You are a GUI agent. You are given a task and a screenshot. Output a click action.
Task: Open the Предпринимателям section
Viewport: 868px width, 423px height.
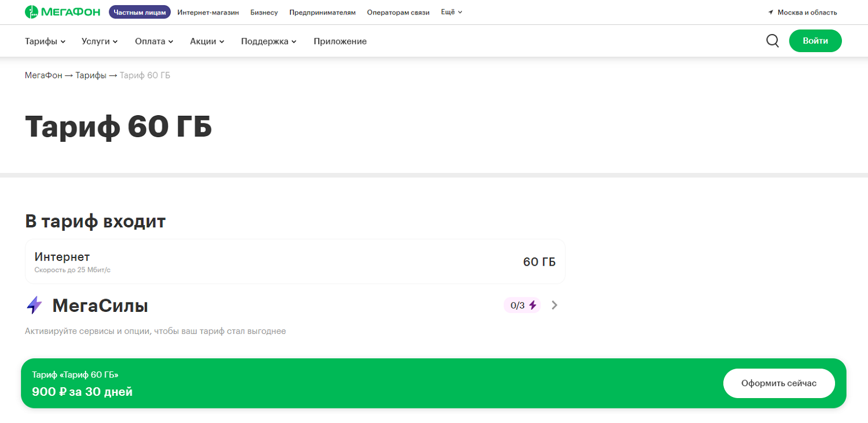(322, 12)
